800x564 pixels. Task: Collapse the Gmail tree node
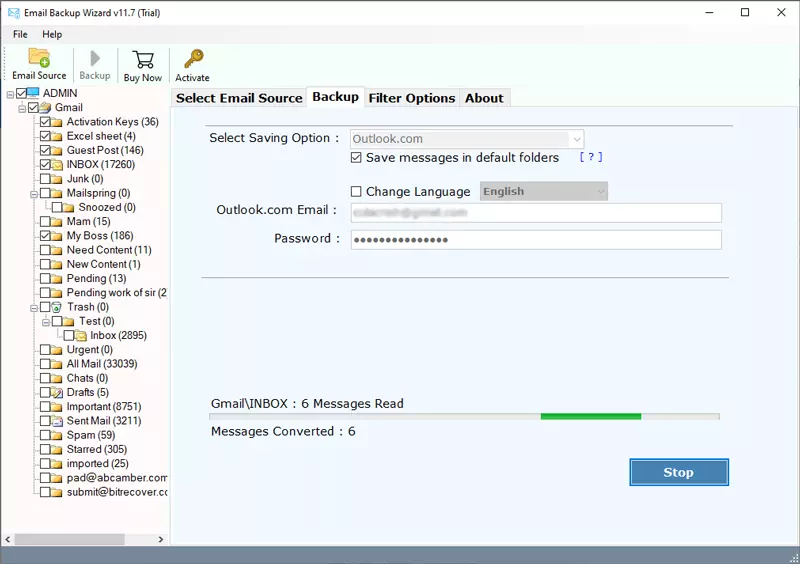point(22,109)
